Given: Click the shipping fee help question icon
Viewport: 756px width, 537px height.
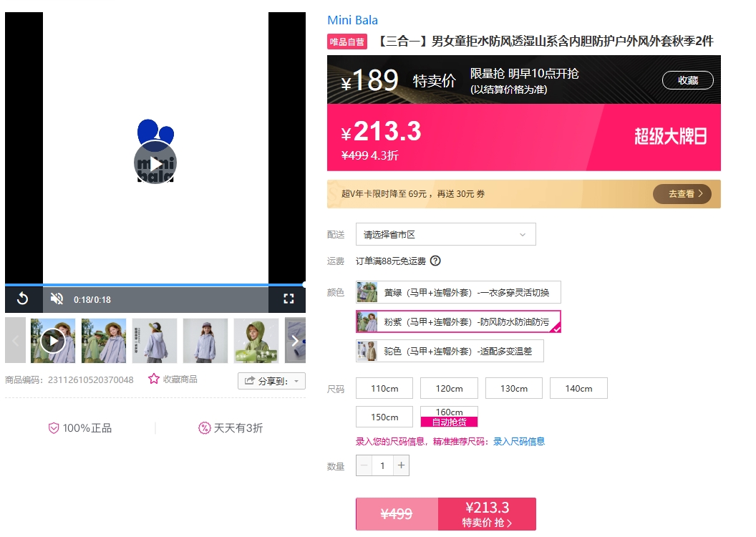Looking at the screenshot, I should click(x=435, y=261).
